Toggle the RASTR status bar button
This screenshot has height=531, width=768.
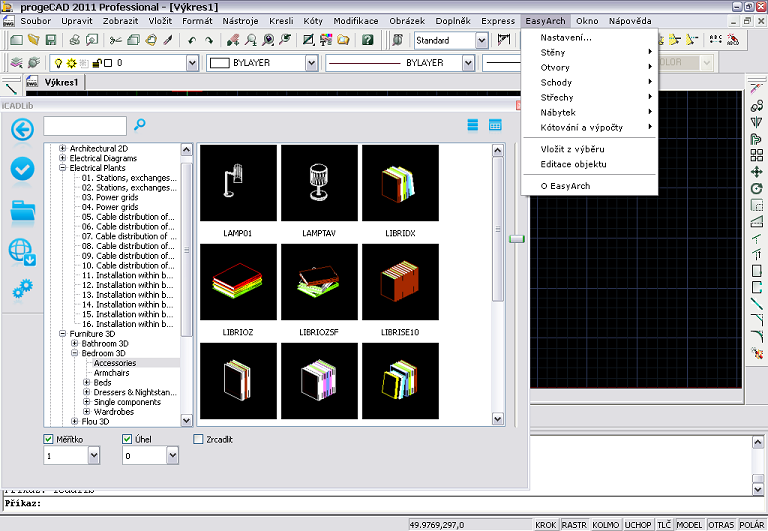click(574, 524)
